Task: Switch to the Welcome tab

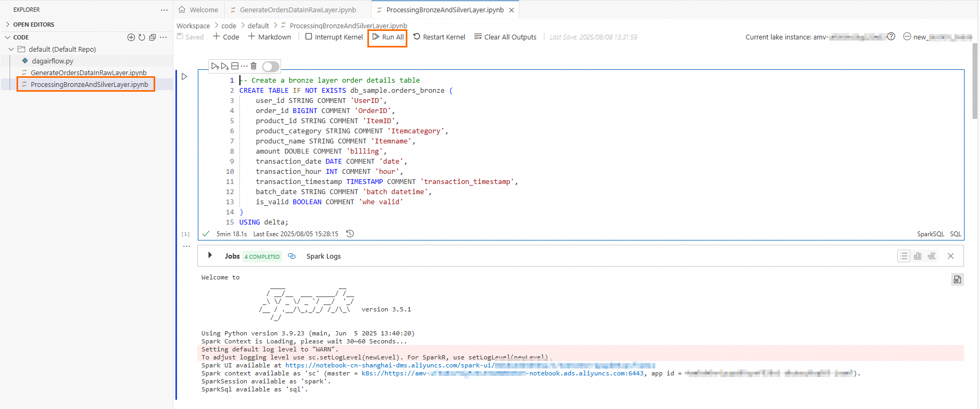Action: (x=198, y=10)
